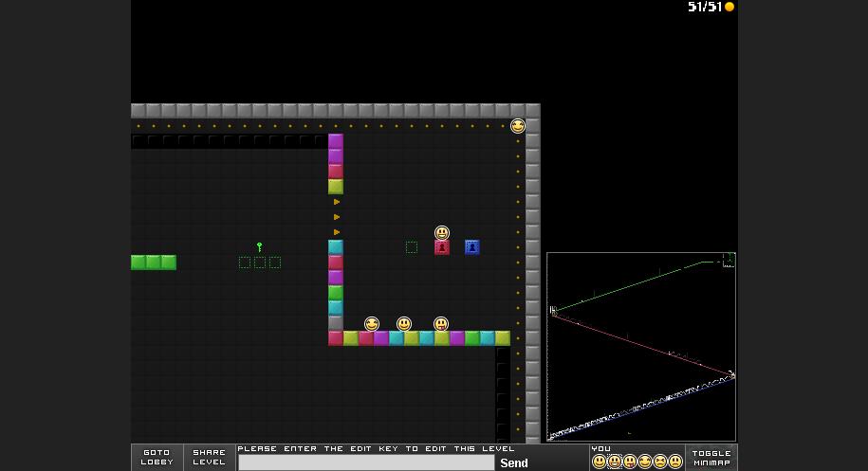Image resolution: width=868 pixels, height=471 pixels.
Task: Click the red keyhole lock block
Action: (x=442, y=247)
